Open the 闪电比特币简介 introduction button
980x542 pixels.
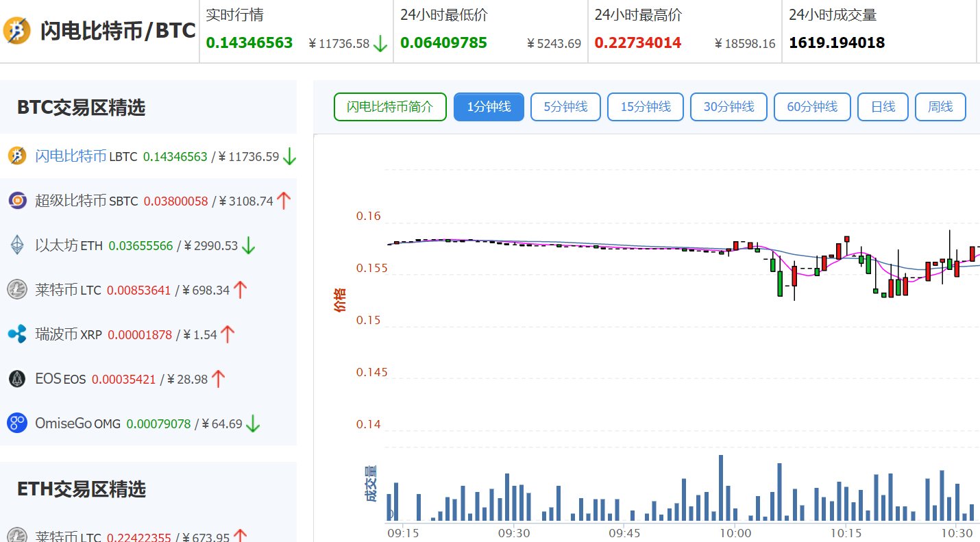(390, 107)
